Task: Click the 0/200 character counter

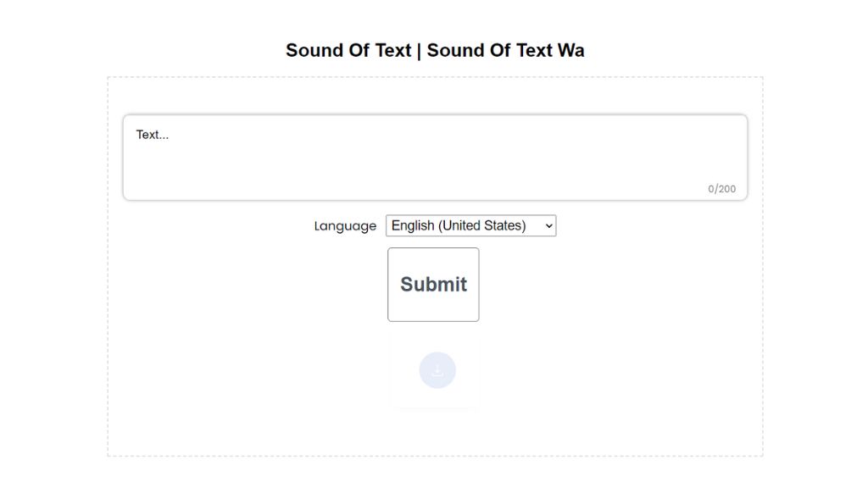Action: coord(722,189)
